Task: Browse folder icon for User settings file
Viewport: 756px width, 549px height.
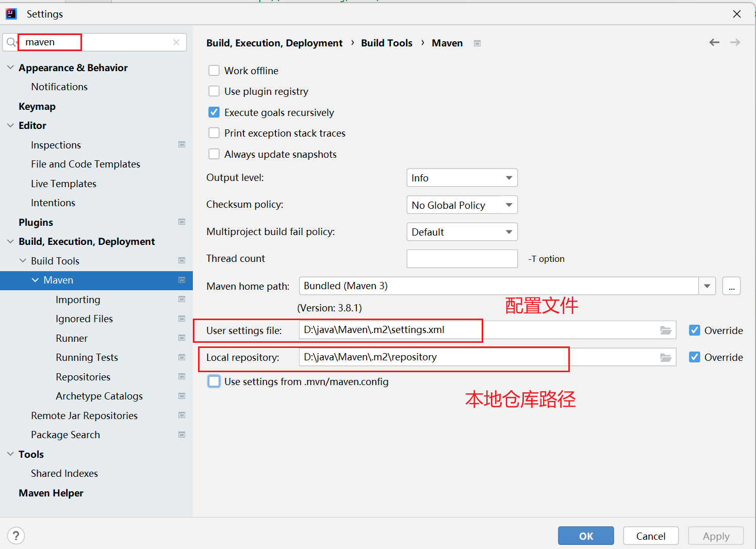Action: pyautogui.click(x=666, y=330)
